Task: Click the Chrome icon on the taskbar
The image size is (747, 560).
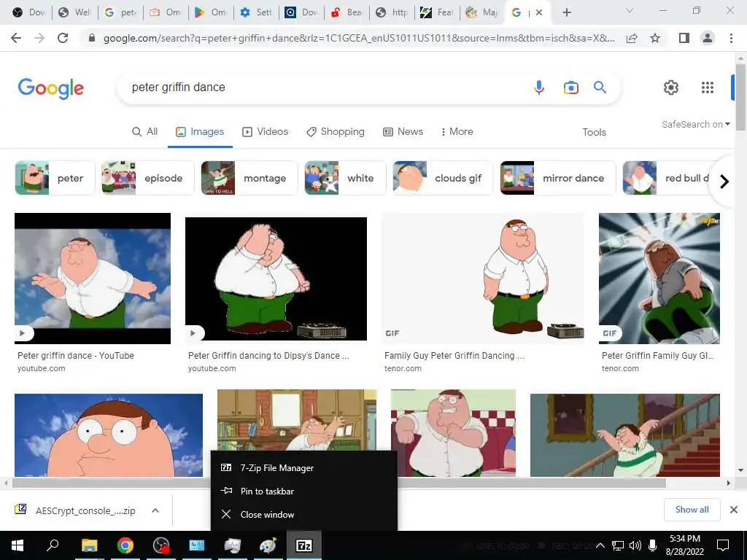Action: pyautogui.click(x=125, y=545)
